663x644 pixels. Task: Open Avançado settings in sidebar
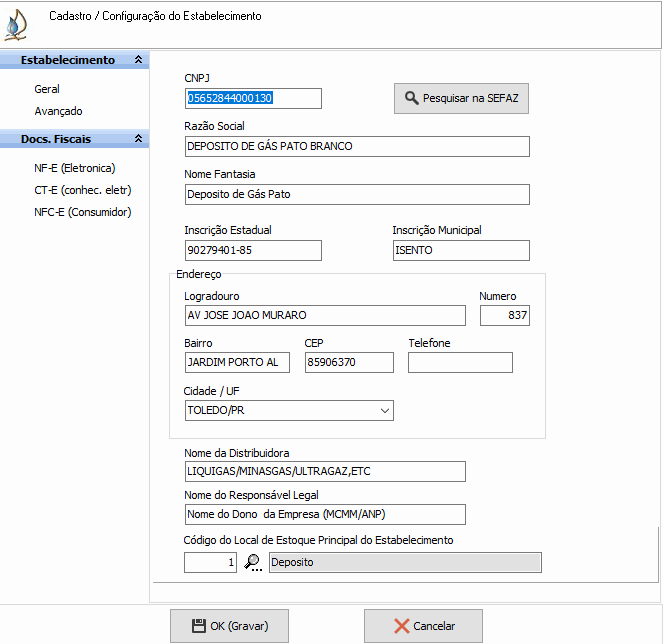click(58, 111)
